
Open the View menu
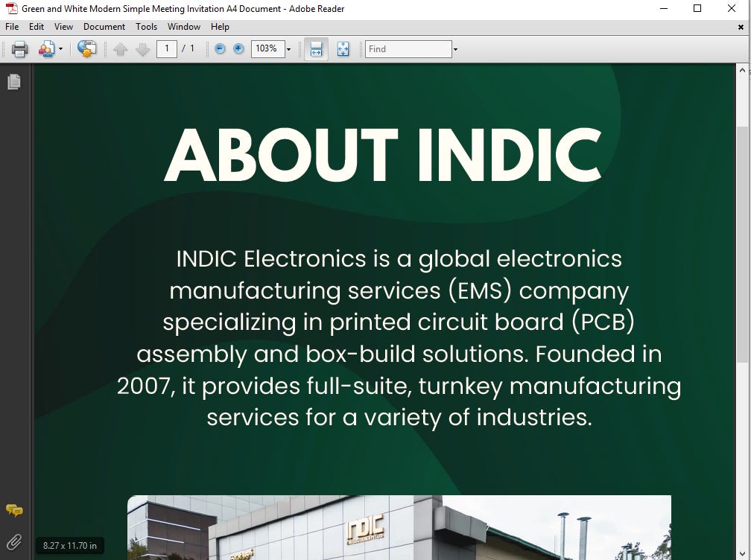[x=63, y=27]
